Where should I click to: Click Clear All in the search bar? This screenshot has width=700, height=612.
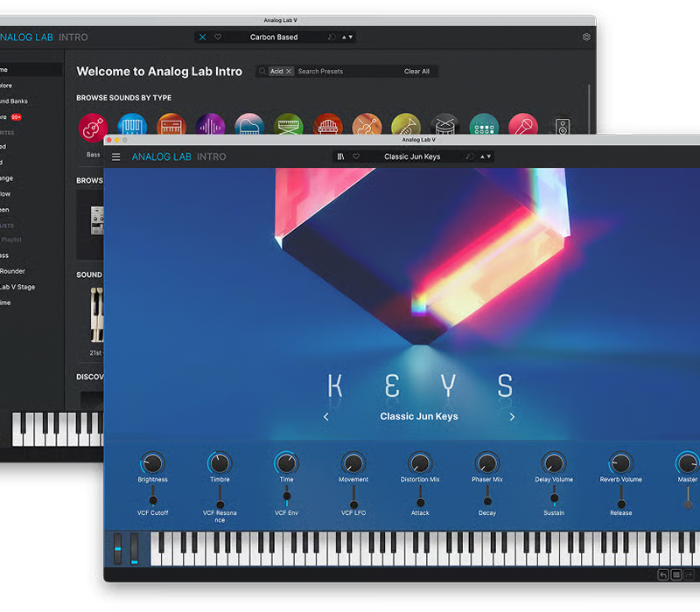(x=416, y=72)
